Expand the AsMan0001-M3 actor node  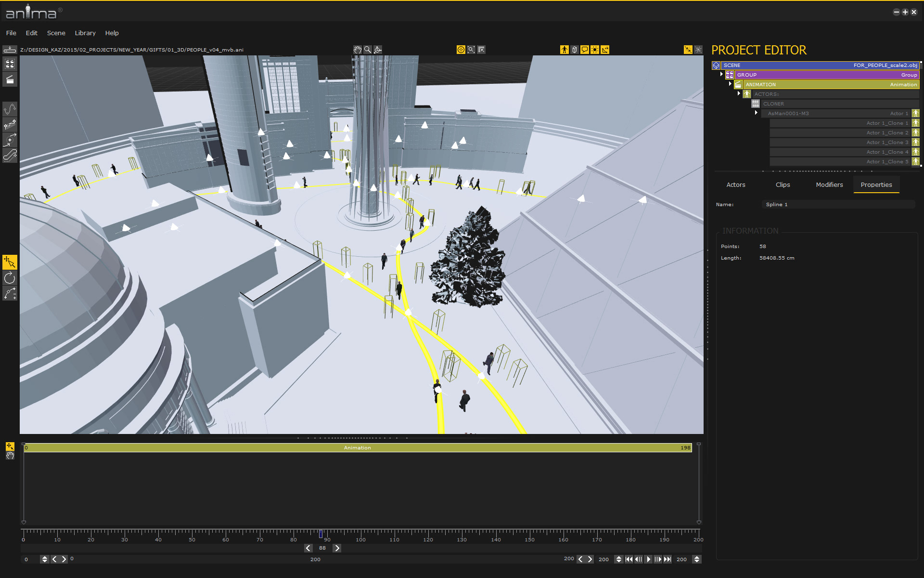756,113
